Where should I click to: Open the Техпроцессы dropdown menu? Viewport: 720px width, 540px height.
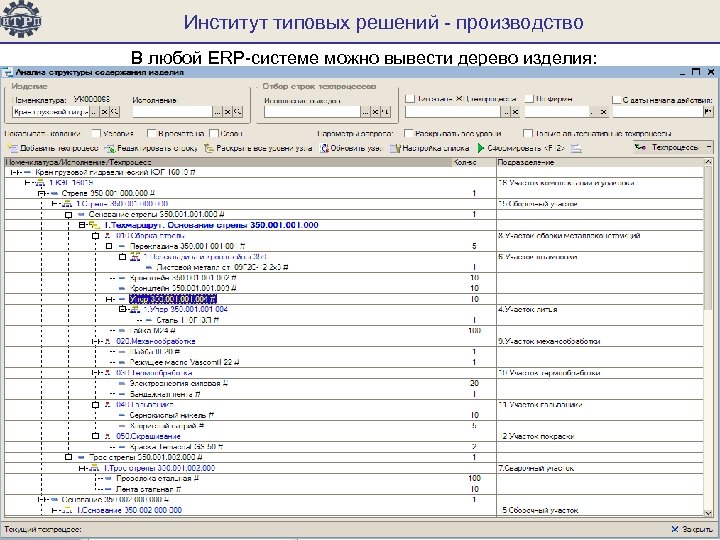[x=673, y=147]
